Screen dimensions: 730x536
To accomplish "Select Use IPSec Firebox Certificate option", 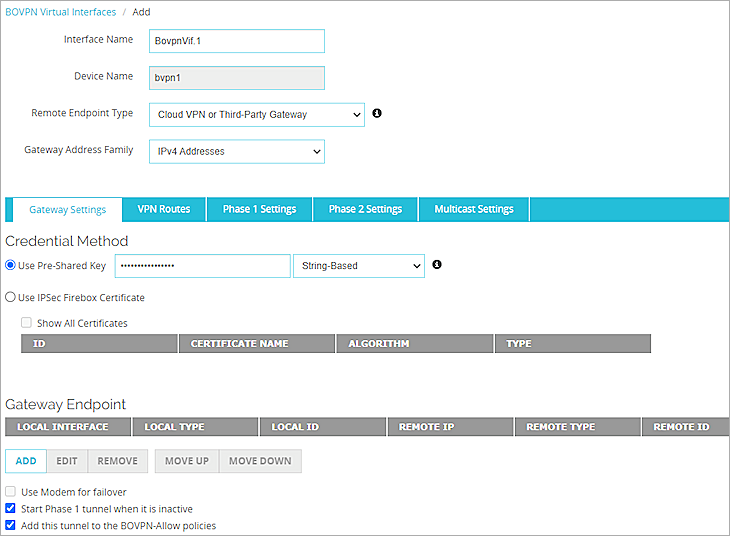I will (11, 297).
